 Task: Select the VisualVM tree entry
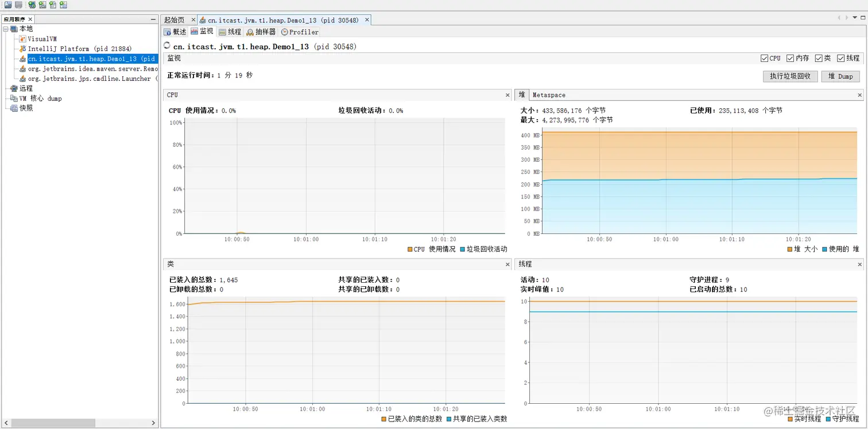pyautogui.click(x=42, y=39)
